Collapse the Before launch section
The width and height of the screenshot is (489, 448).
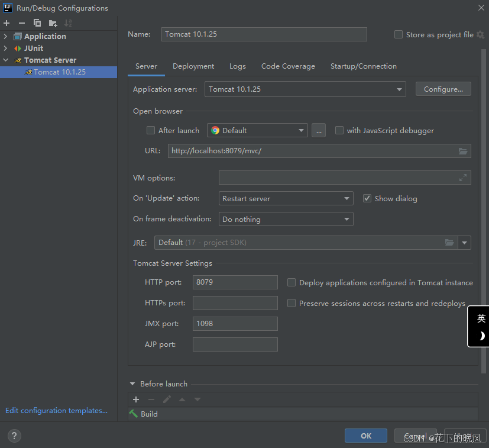click(132, 383)
